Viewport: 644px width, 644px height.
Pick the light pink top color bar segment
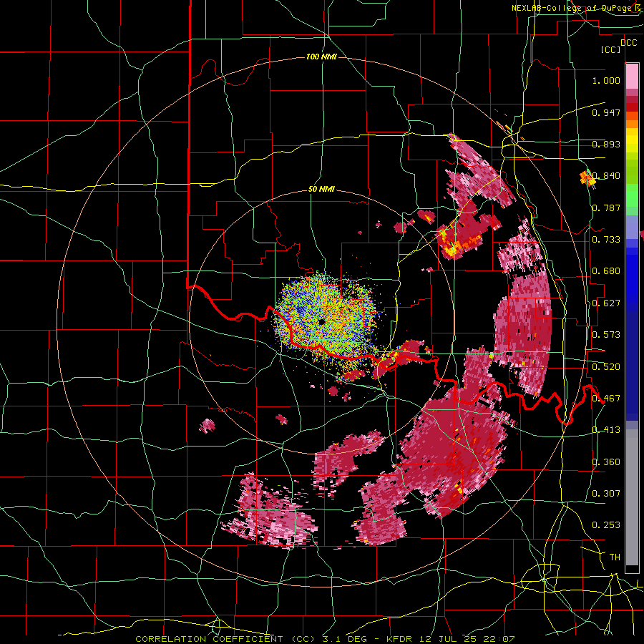click(632, 76)
